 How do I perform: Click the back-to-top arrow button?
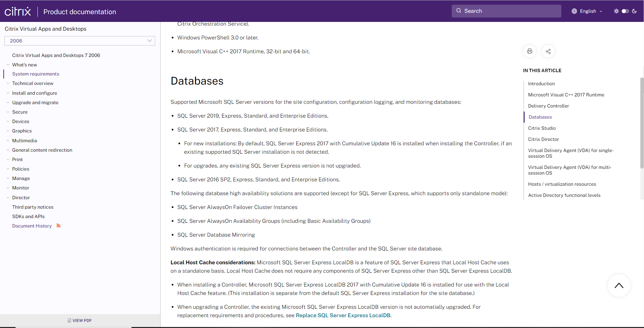pyautogui.click(x=619, y=286)
